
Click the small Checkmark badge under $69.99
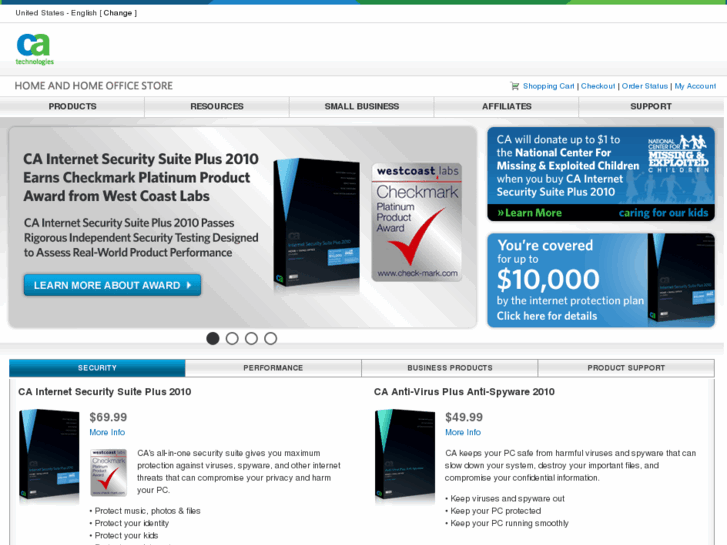pyautogui.click(x=108, y=472)
